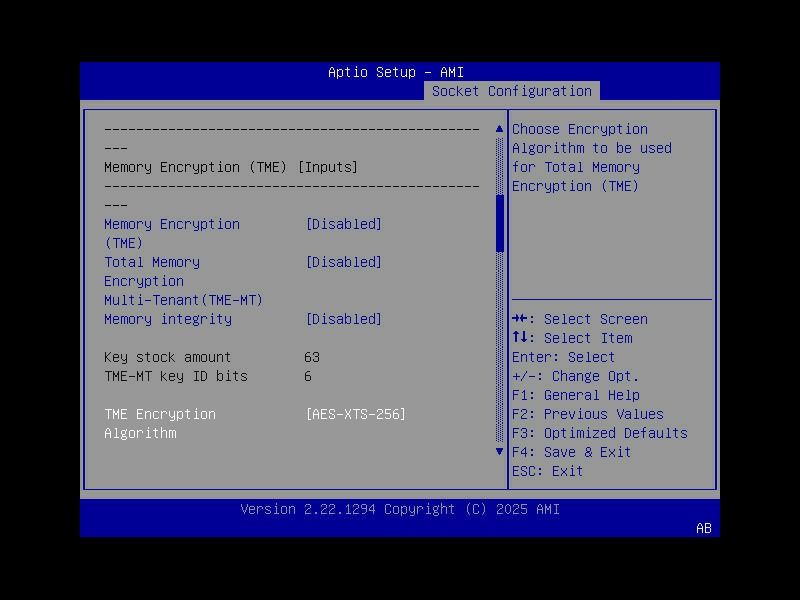Click the Version 2.22.1294 copyright text
Screen dimensions: 800x600
pyautogui.click(x=399, y=509)
